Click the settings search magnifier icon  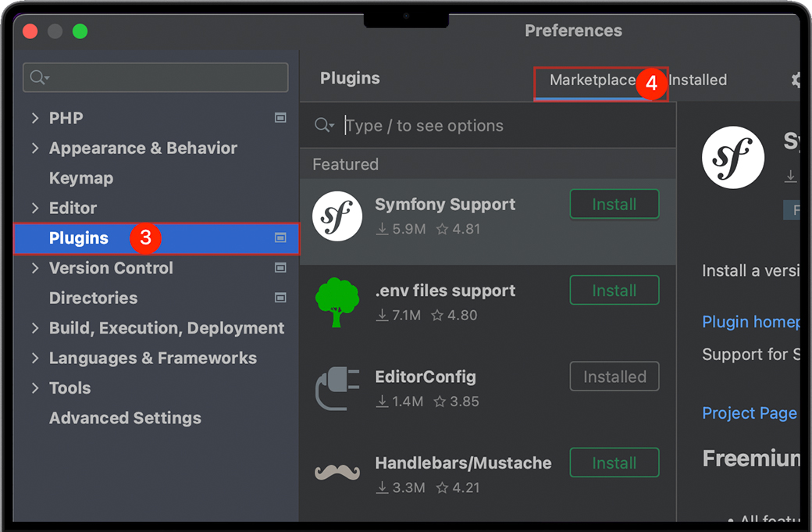point(38,77)
